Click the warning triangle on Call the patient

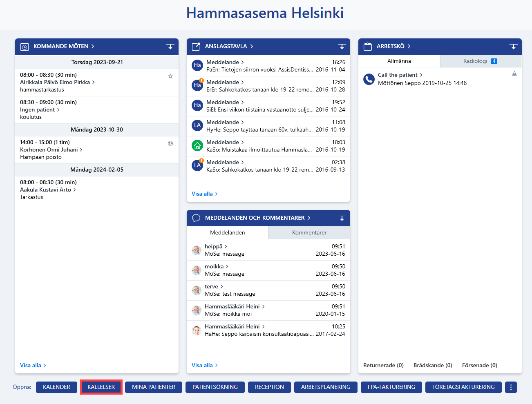(x=514, y=74)
